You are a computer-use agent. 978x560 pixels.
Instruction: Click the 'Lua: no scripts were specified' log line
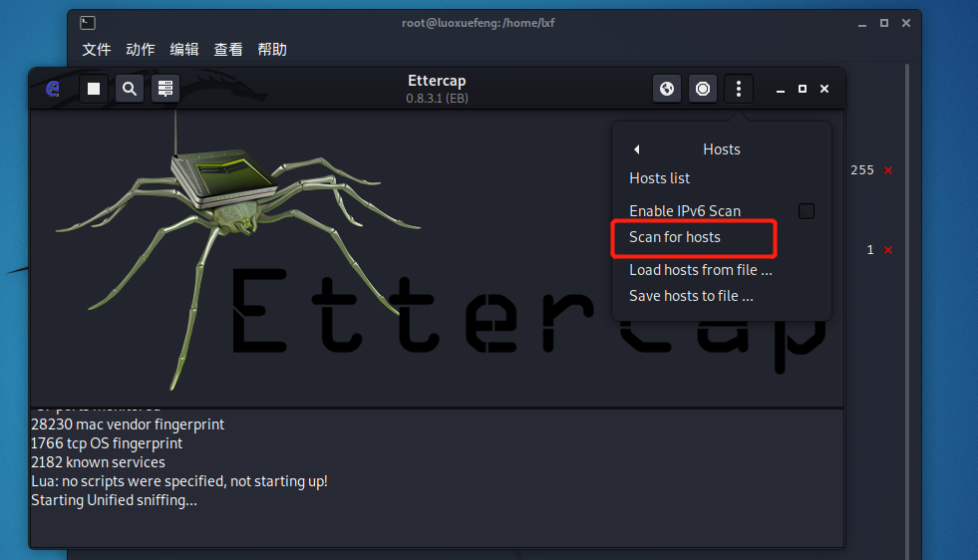(x=179, y=481)
